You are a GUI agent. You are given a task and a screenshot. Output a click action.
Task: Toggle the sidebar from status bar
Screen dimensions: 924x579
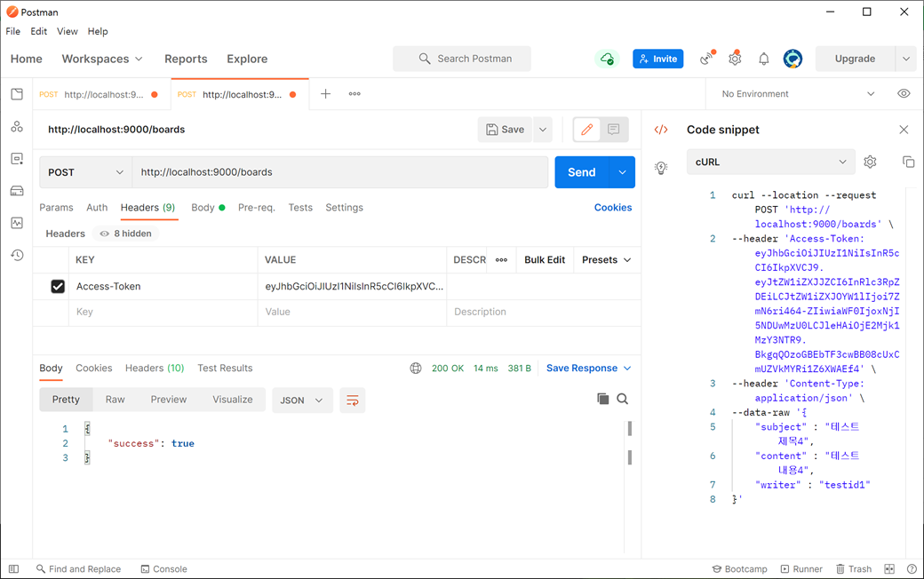pos(13,569)
